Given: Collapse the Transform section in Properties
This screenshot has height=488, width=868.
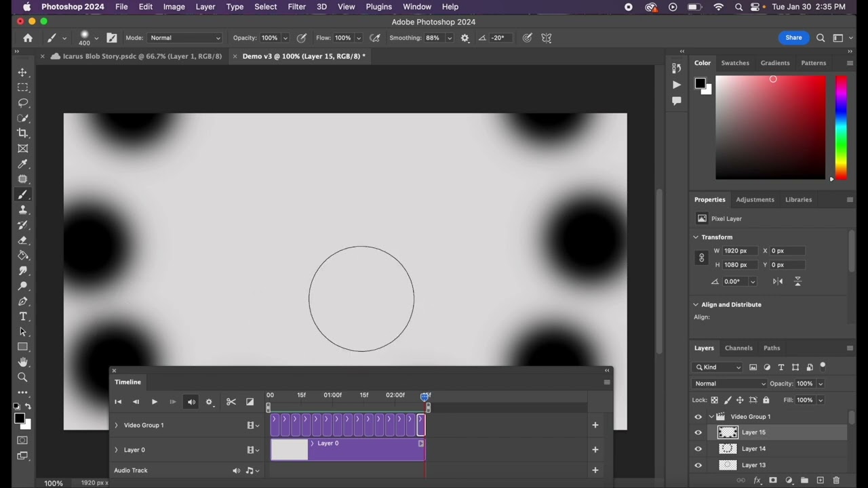Looking at the screenshot, I should [x=696, y=237].
